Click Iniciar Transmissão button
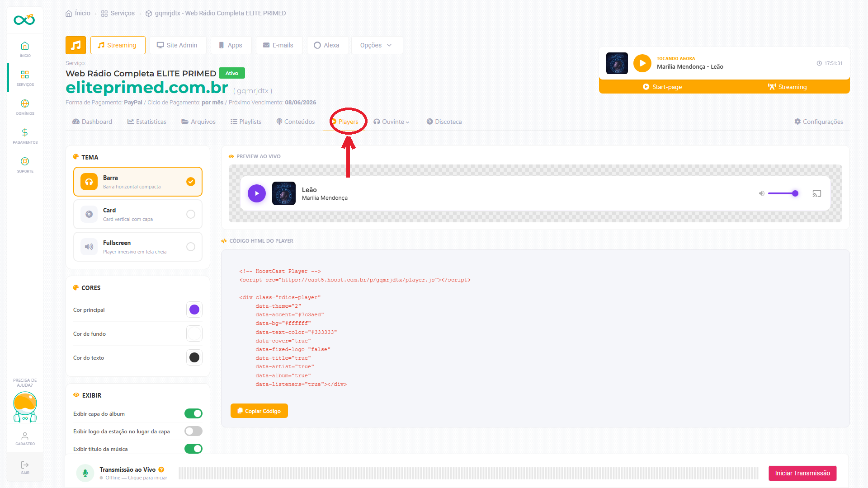Viewport: 868px width, 488px height. coord(802,473)
